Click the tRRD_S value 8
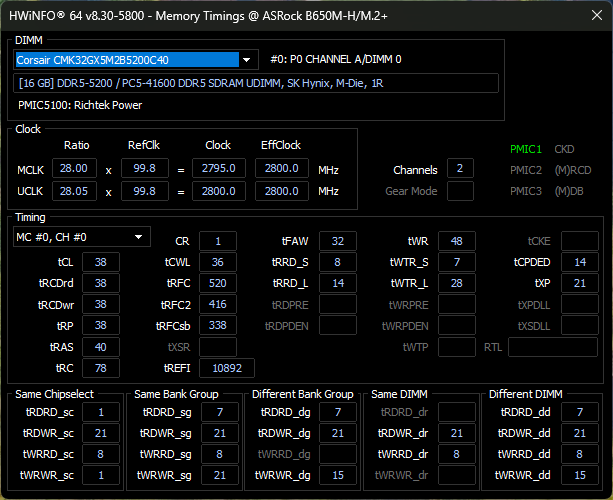 click(x=338, y=262)
